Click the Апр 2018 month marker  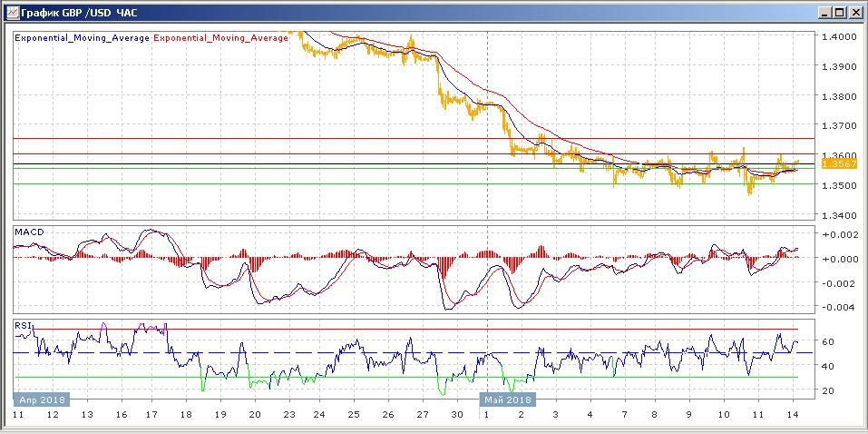tap(40, 399)
